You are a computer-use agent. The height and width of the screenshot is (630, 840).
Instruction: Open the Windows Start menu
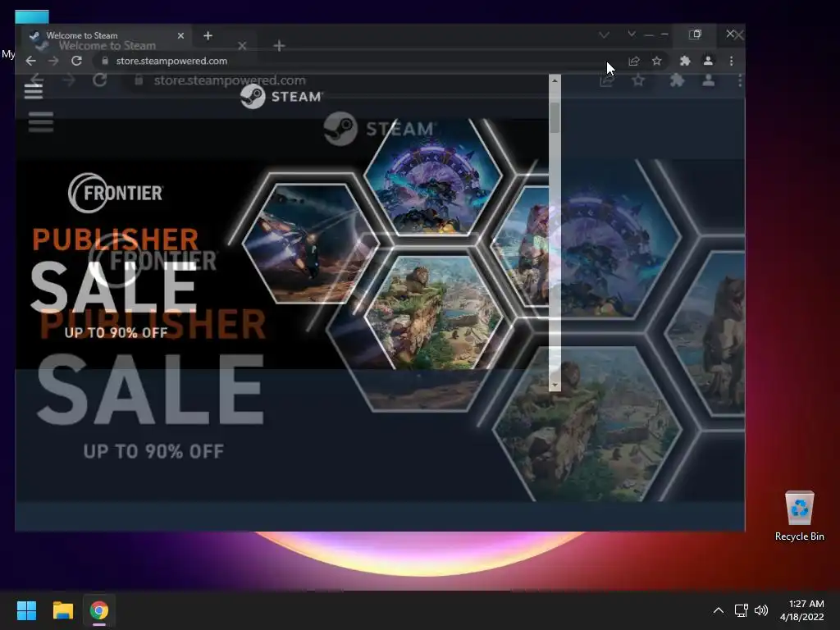pyautogui.click(x=26, y=610)
